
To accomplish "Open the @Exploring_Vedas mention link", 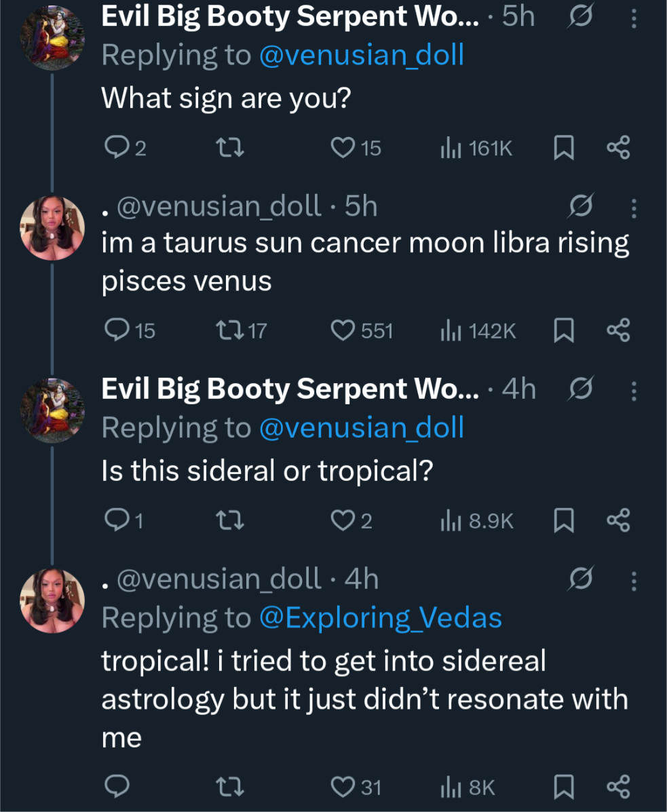I will [381, 617].
